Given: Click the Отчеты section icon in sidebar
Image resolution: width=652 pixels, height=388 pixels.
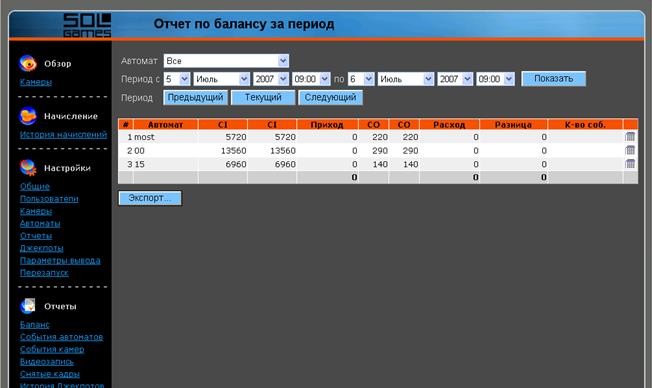Looking at the screenshot, I should point(28,306).
